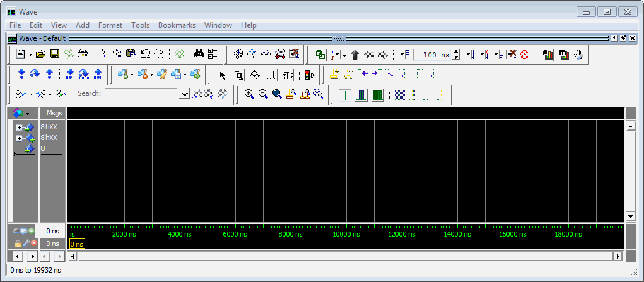Insert a cursor with Add Cursor icon
This screenshot has width=644, height=282.
pyautogui.click(x=335, y=74)
